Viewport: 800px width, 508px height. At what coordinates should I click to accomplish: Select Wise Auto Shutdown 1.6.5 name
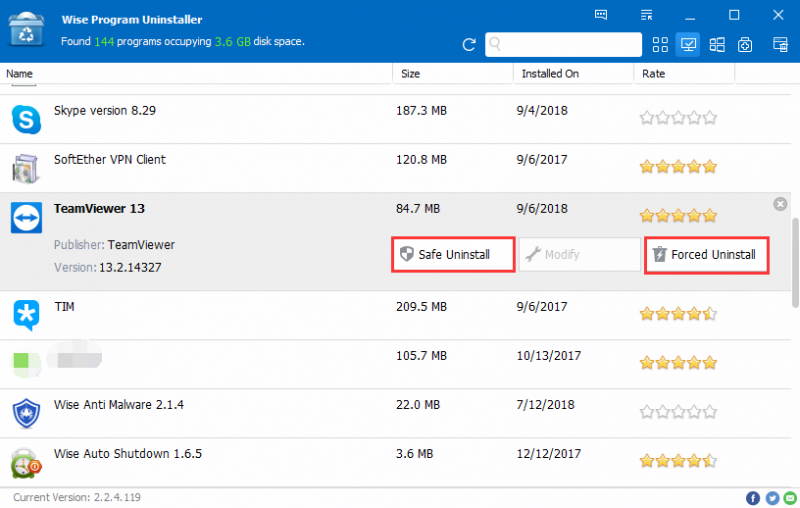pyautogui.click(x=128, y=453)
